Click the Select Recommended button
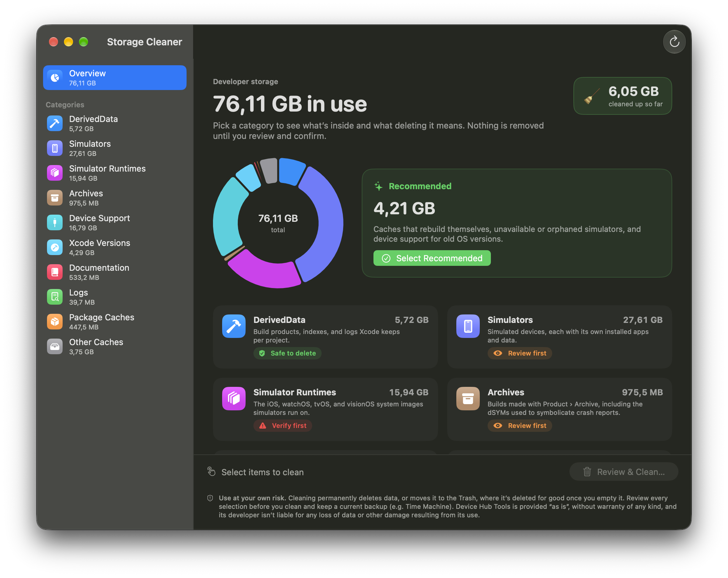Image resolution: width=728 pixels, height=578 pixels. tap(432, 258)
